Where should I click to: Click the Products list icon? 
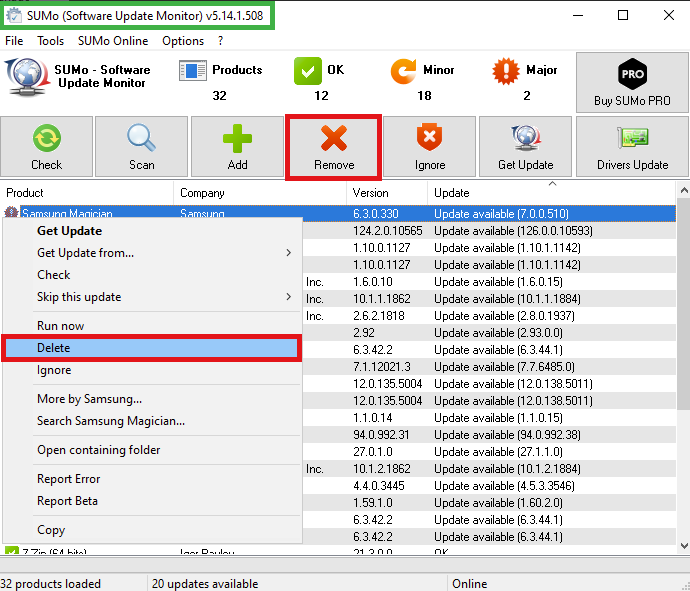point(193,71)
